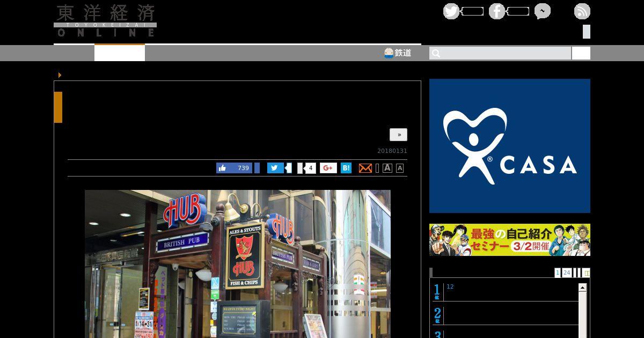Click the next page » button
Screen dimensions: 644x338
tap(398, 135)
